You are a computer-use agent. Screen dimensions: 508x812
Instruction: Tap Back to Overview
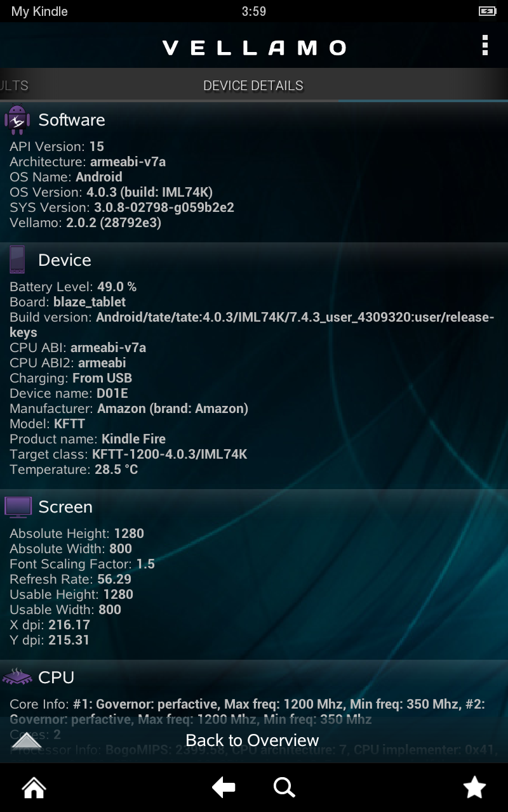252,740
